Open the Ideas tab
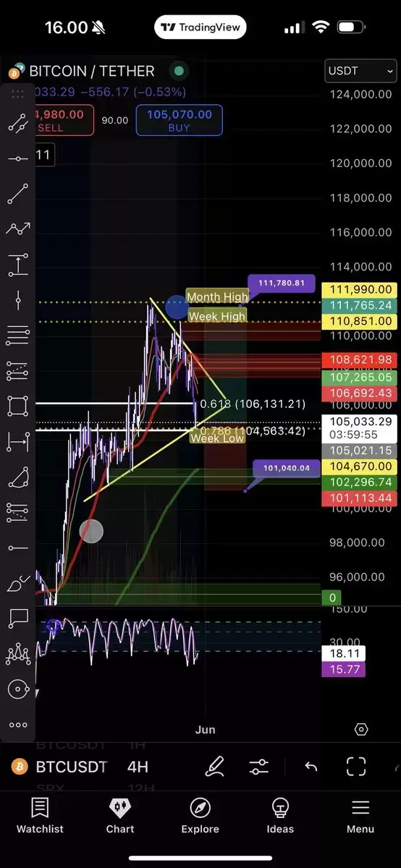The height and width of the screenshot is (868, 401). [x=280, y=816]
